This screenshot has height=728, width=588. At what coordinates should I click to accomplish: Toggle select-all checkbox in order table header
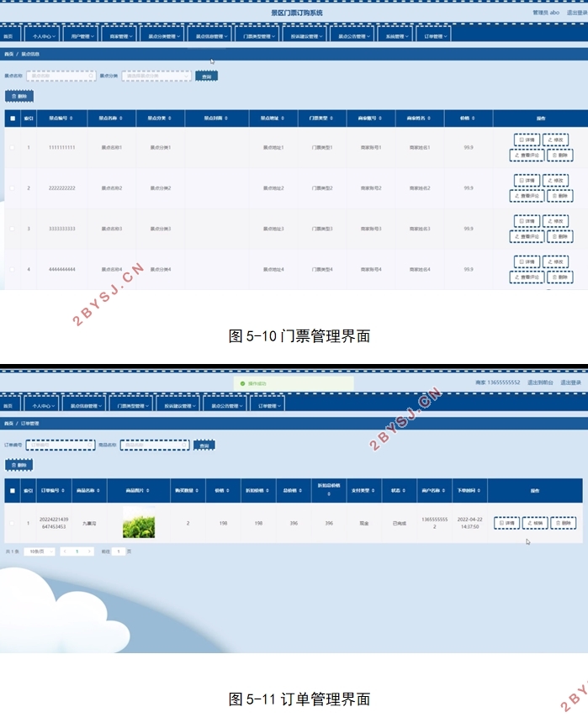[13, 491]
